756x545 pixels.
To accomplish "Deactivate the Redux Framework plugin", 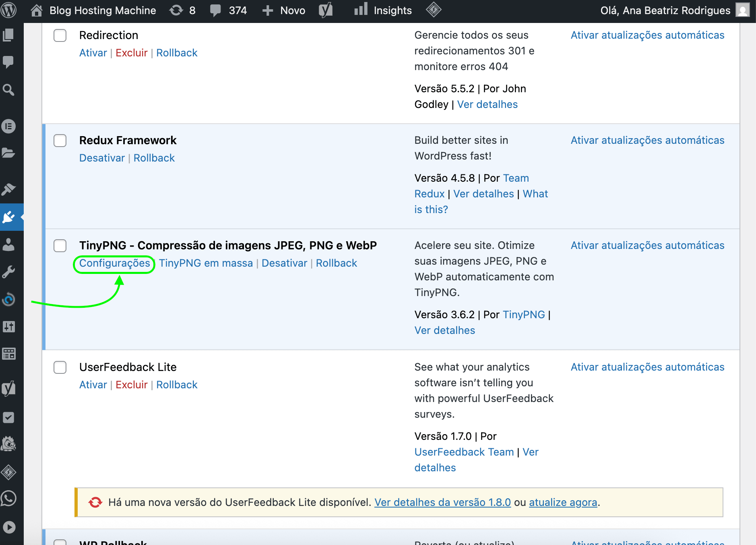I will click(x=102, y=158).
